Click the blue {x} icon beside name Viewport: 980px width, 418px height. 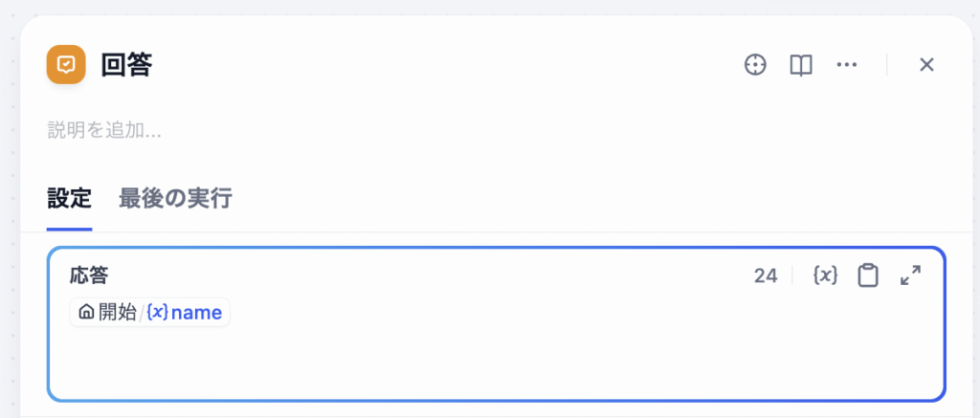157,312
